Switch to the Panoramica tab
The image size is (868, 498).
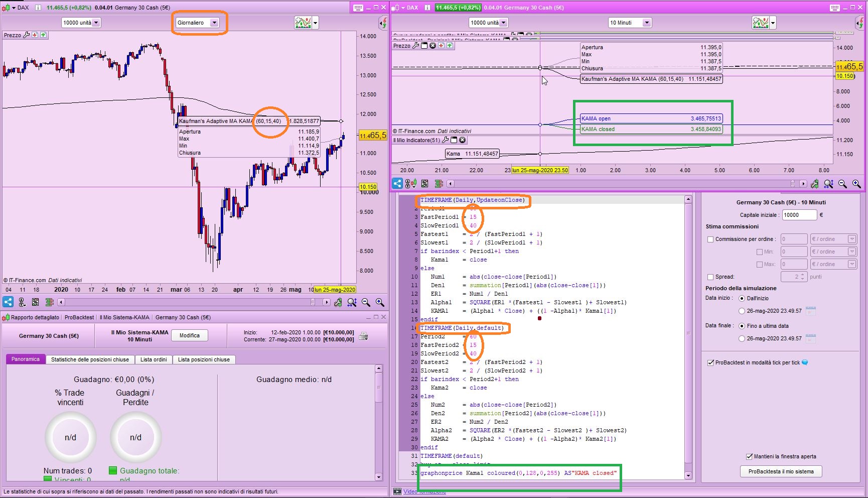point(26,359)
